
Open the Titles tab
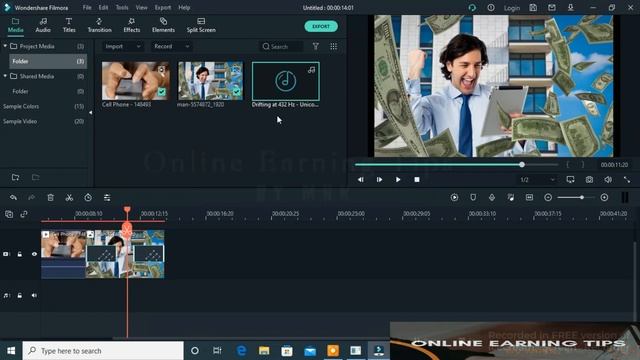tap(69, 25)
